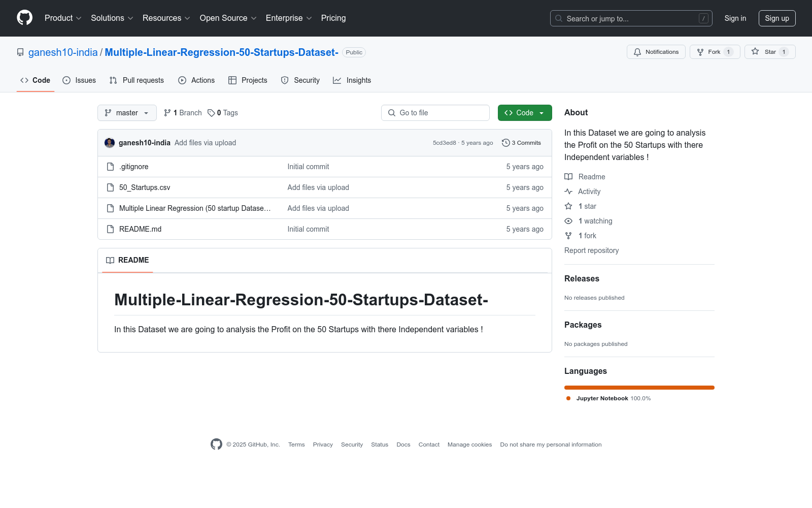This screenshot has height=508, width=812.
Task: Open the Docs footer link
Action: tap(403, 444)
